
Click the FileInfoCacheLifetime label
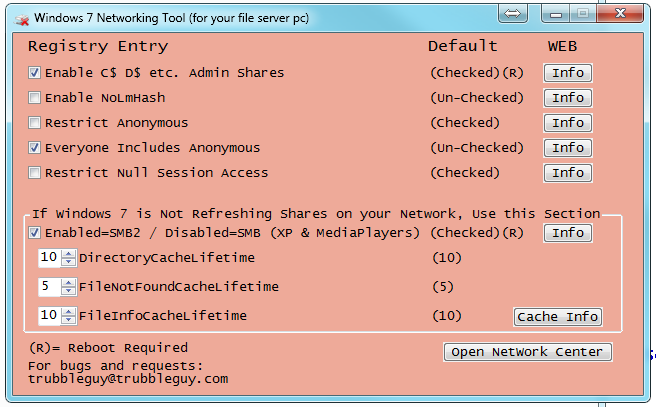point(163,316)
